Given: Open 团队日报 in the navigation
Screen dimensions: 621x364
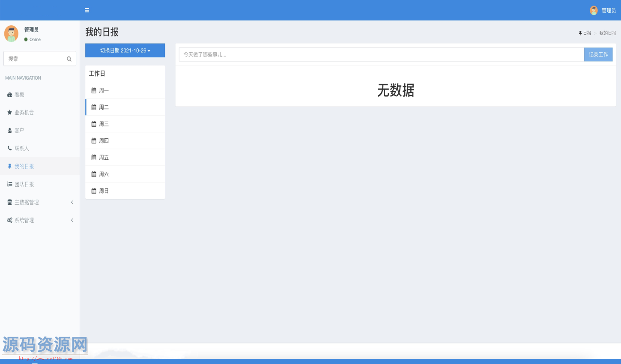Looking at the screenshot, I should pos(40,185).
